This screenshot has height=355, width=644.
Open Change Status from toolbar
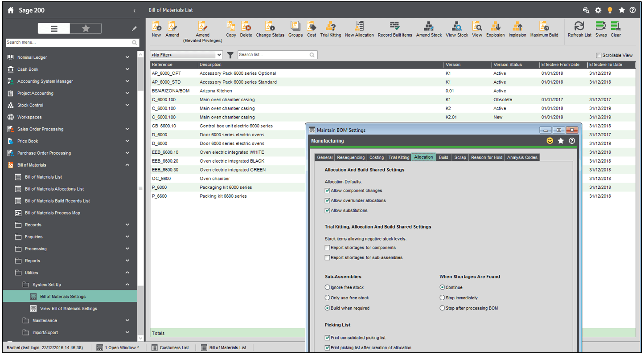[x=270, y=26]
